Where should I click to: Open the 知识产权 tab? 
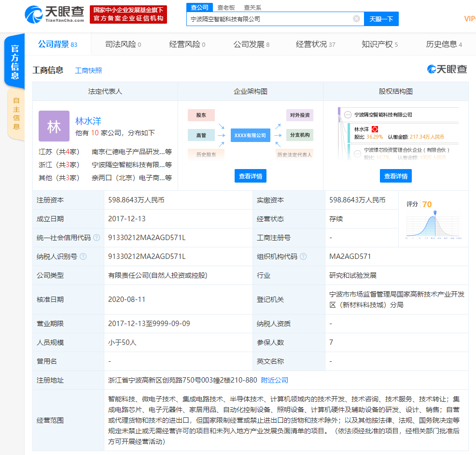(x=379, y=44)
